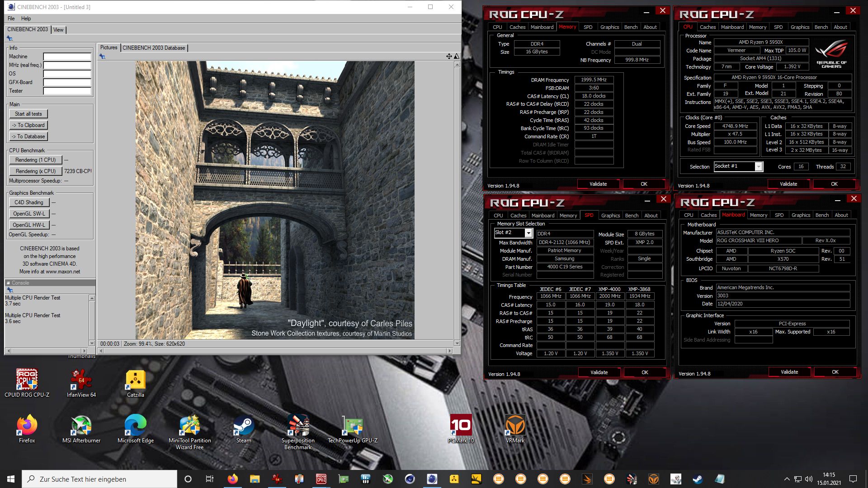Click the render picture horizontal scrollbar

[275, 351]
